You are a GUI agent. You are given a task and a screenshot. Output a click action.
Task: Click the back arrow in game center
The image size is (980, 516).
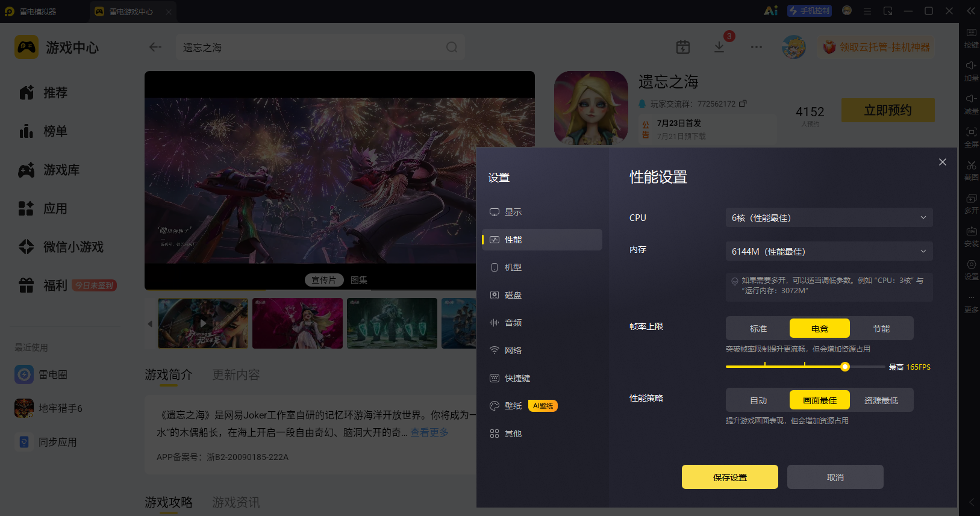coord(155,47)
